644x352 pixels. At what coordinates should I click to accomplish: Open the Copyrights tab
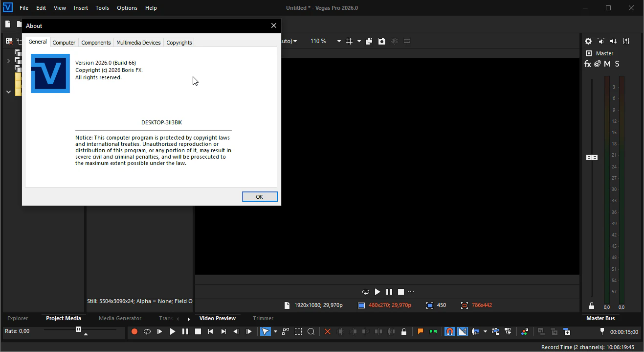coord(179,43)
